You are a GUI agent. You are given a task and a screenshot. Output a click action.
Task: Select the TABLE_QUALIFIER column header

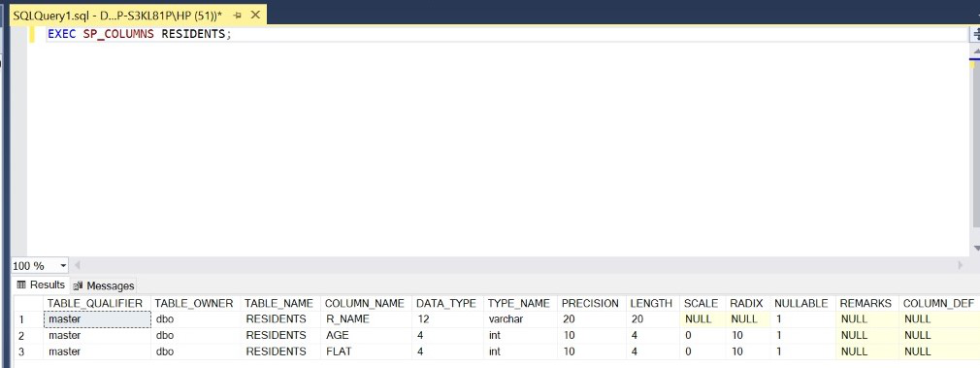[97, 303]
